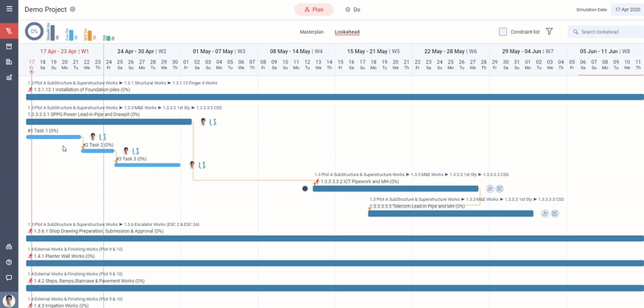Click calendar icon beside Telecom Lead-in Pipe bar
Screen dimensions: 644x308
(x=555, y=213)
